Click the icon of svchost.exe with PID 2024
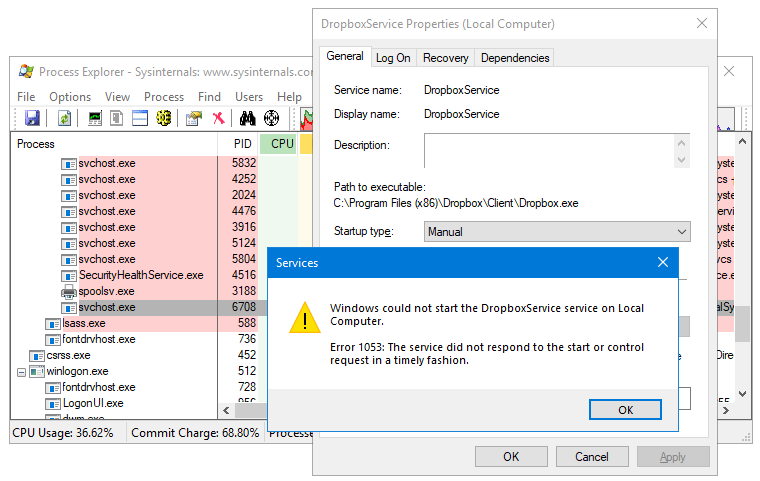This screenshot has width=760, height=481. [x=69, y=196]
